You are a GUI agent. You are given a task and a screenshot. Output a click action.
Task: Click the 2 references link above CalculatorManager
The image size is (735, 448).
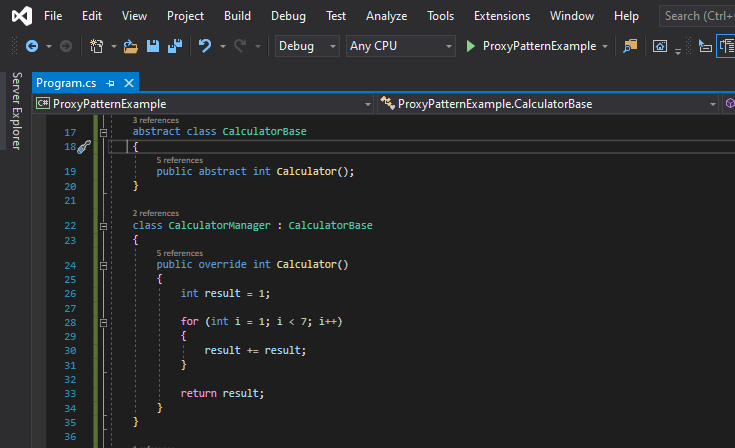156,213
